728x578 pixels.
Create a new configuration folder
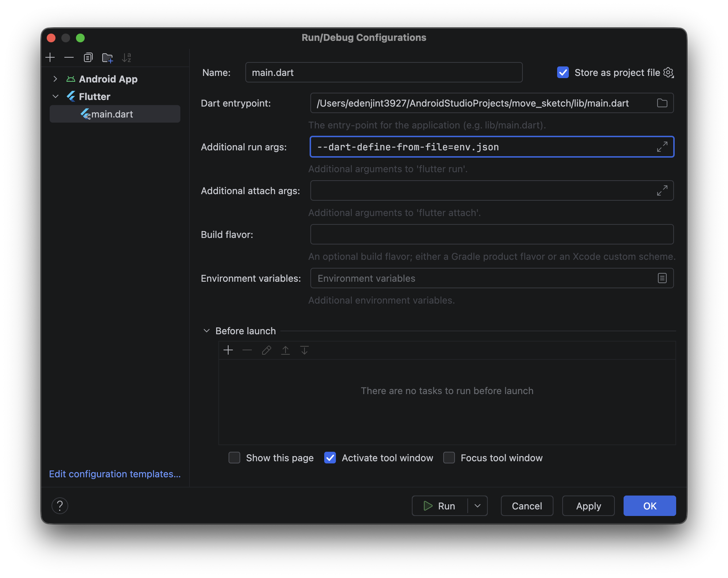[107, 57]
